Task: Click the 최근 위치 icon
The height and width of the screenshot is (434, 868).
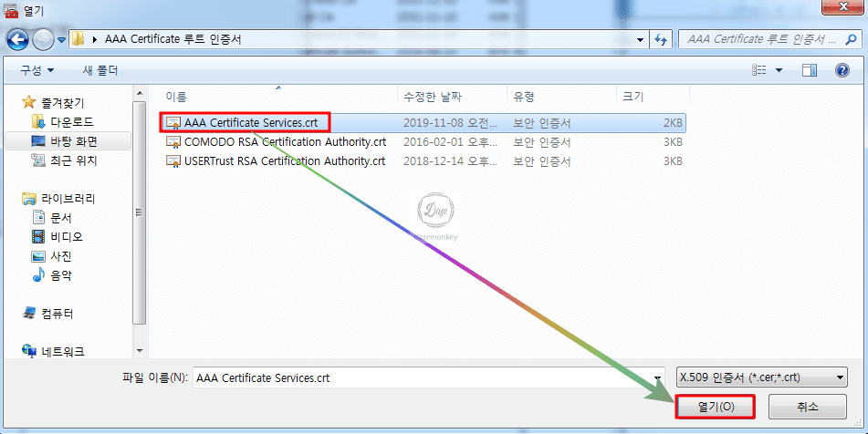Action: (x=38, y=160)
